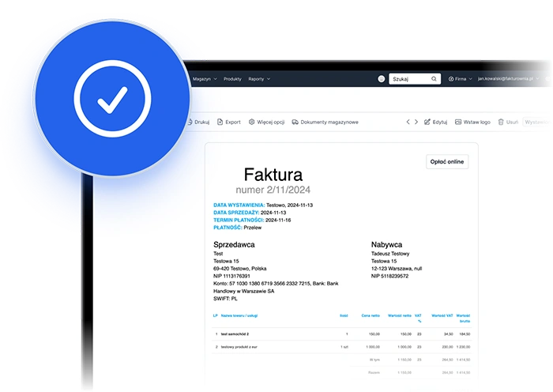The width and height of the screenshot is (553, 392).
Task: Click the Wstaw logo image icon
Action: (x=457, y=122)
